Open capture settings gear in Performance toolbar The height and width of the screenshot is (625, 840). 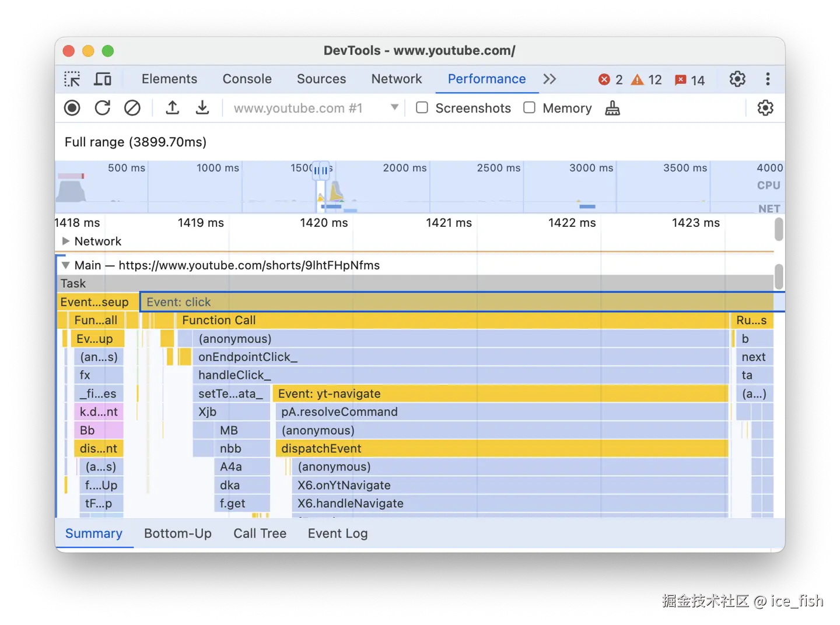(765, 108)
